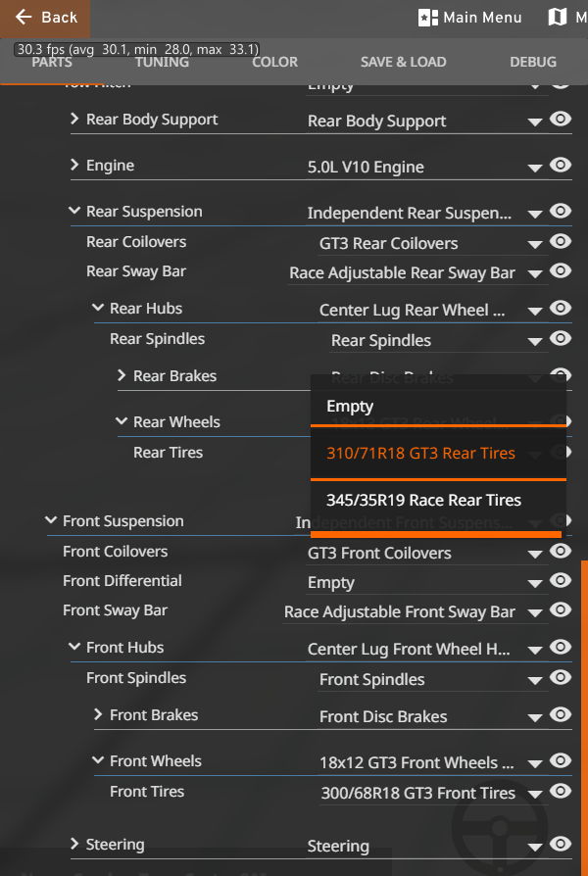The image size is (588, 876).
Task: Expand the Engine tree item
Action: pyautogui.click(x=74, y=165)
